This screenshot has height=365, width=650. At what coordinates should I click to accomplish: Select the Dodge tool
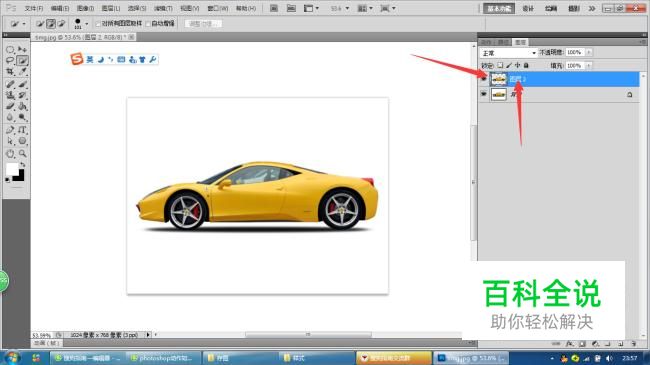tap(22, 117)
